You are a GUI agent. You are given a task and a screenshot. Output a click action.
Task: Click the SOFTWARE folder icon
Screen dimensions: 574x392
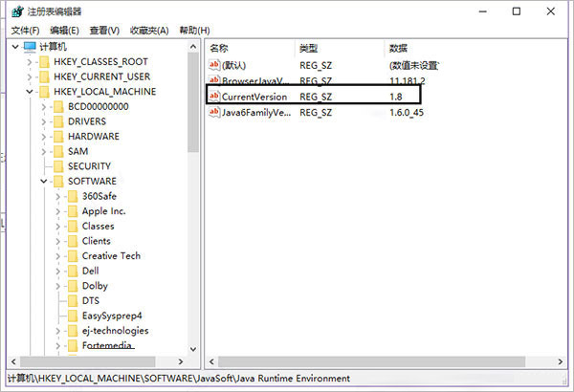[58, 181]
